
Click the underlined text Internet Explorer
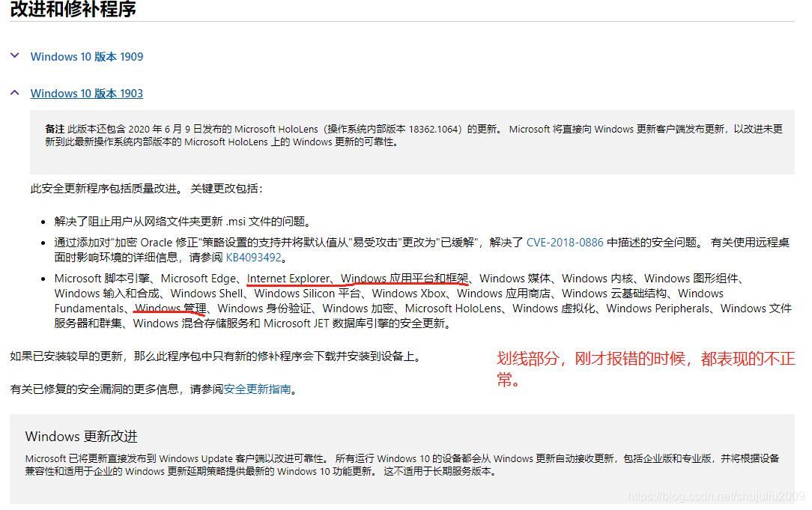tap(288, 279)
